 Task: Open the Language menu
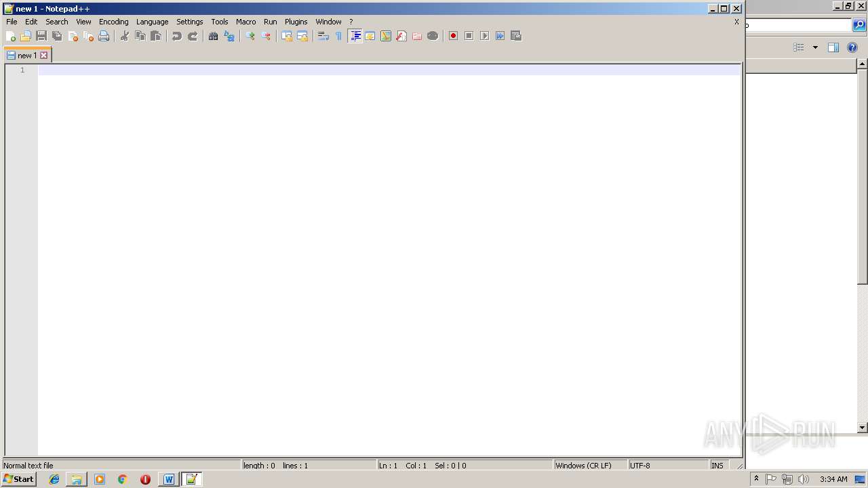click(153, 22)
